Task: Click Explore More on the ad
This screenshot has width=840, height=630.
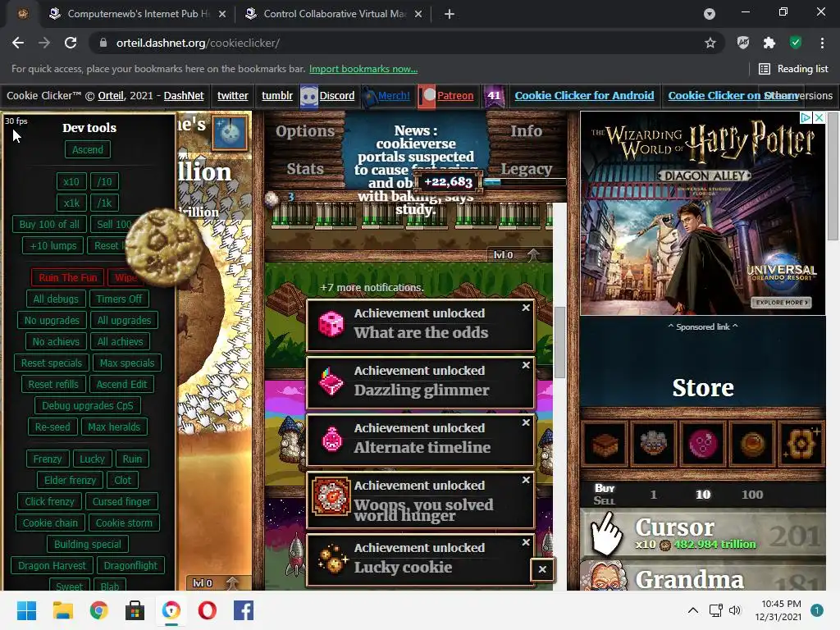Action: (781, 303)
